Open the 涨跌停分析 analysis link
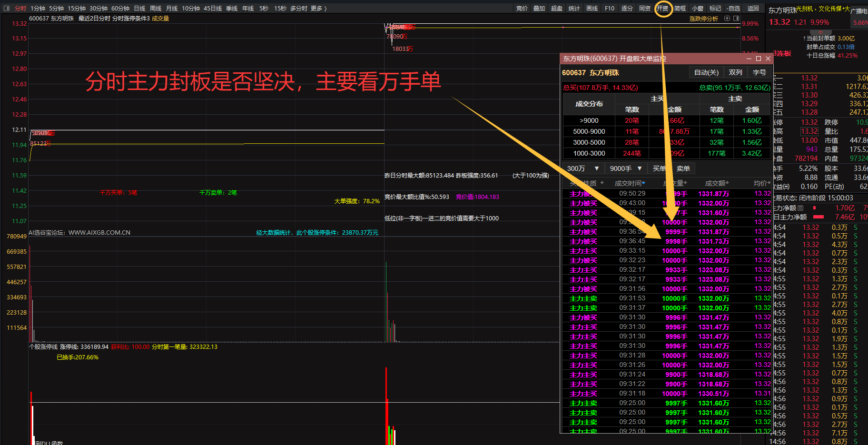Image resolution: width=868 pixels, height=445 pixels. [703, 19]
